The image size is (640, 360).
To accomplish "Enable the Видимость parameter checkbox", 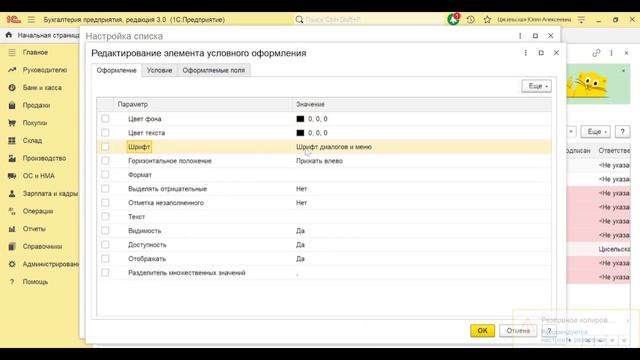I will tap(105, 231).
